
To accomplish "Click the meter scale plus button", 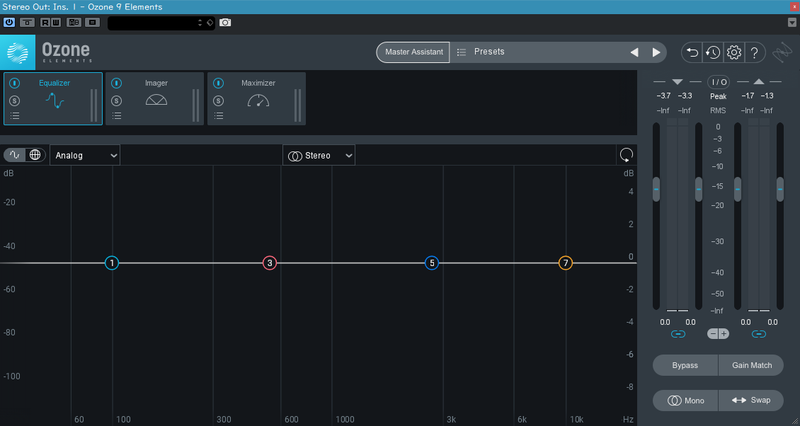I will 723,334.
